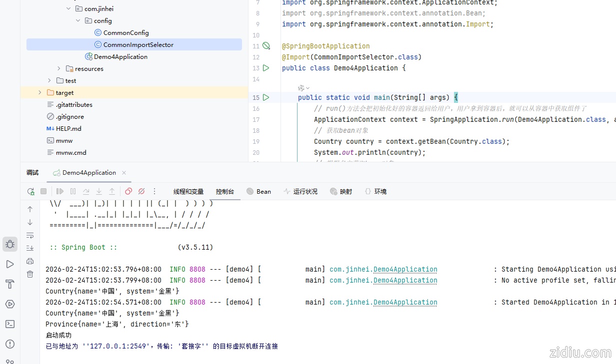Open the Terminal tool window
The image size is (616, 364).
10,324
